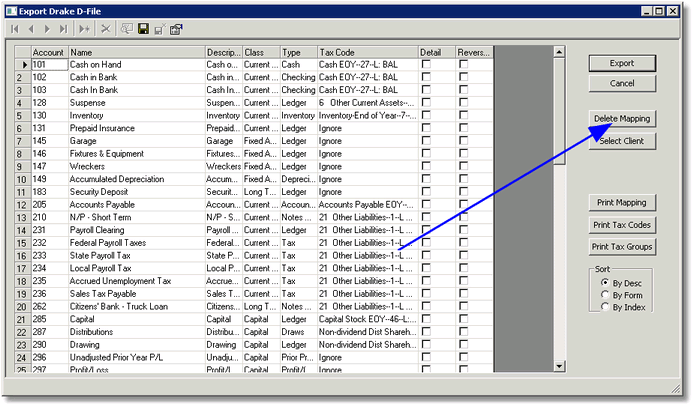
Task: Click the Account column header
Action: (49, 52)
